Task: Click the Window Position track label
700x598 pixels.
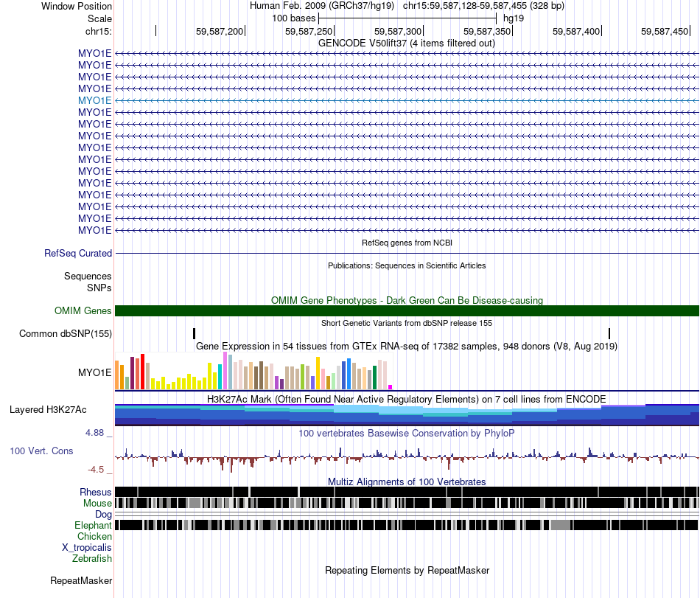Action: pyautogui.click(x=77, y=6)
